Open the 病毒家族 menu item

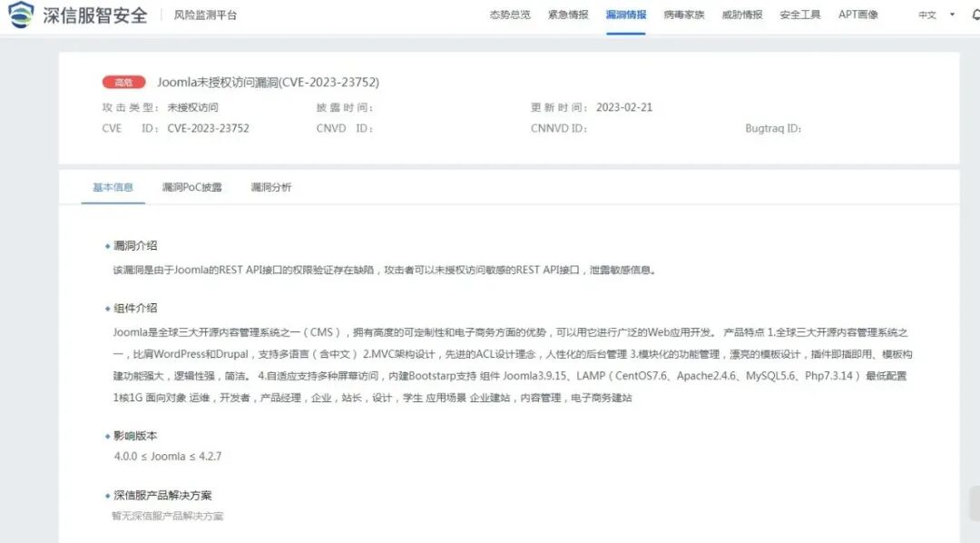(x=684, y=15)
